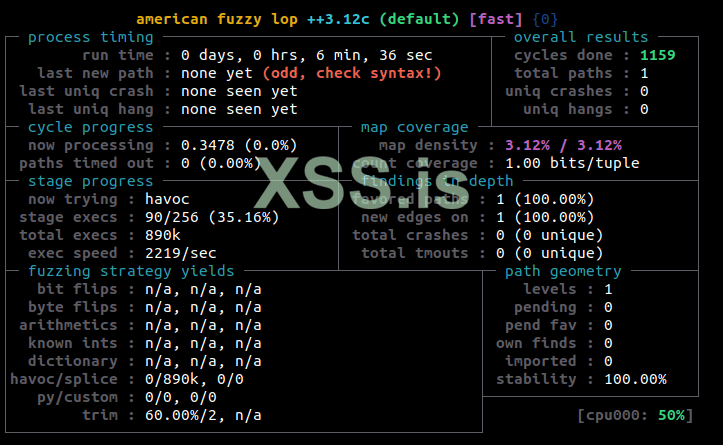Click the '(default)' label in title
723x445 pixels.
(x=419, y=19)
